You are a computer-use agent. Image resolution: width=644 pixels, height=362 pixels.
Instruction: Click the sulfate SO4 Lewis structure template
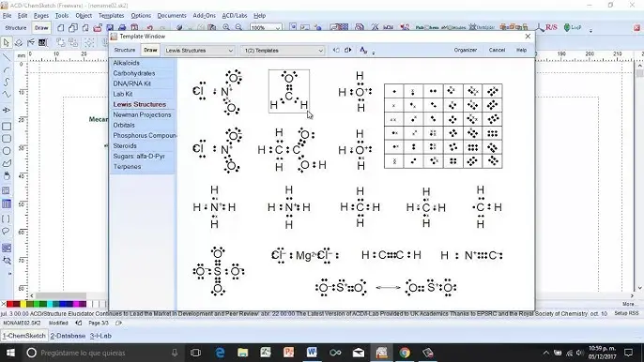tap(218, 271)
